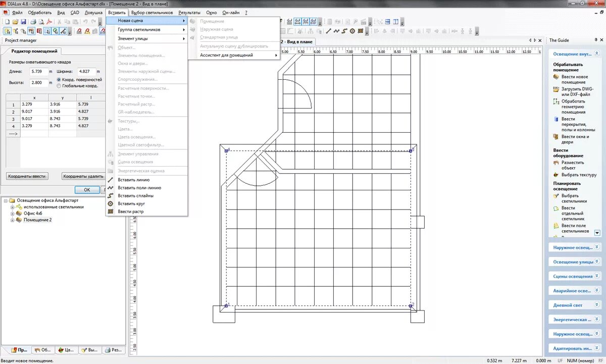Expand 'Дневной свет' guide section
The width and height of the screenshot is (606, 364).
[x=597, y=305]
